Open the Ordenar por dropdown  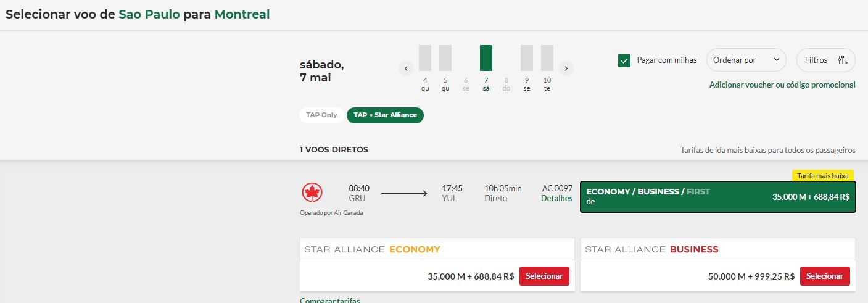746,60
